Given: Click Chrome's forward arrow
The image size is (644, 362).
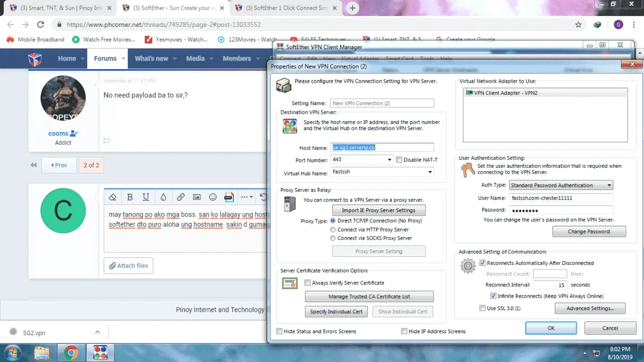Looking at the screenshot, I should point(25,25).
